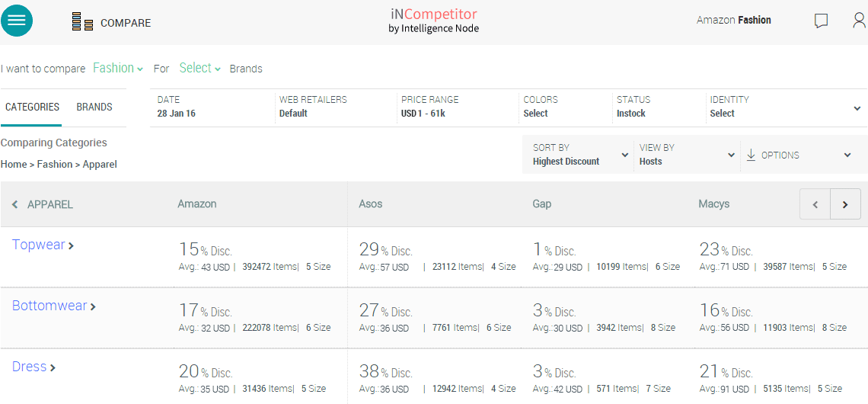Click back arrow beside APPAREL header

point(15,204)
